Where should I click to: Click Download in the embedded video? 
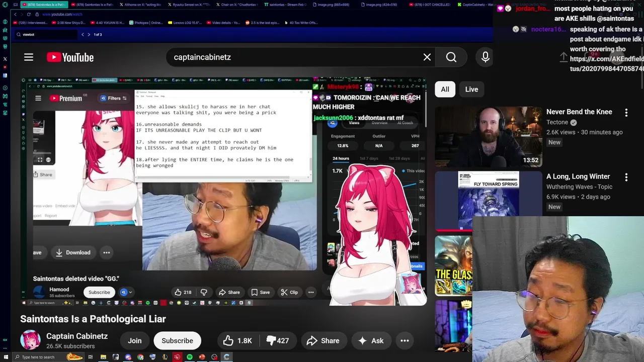73,252
